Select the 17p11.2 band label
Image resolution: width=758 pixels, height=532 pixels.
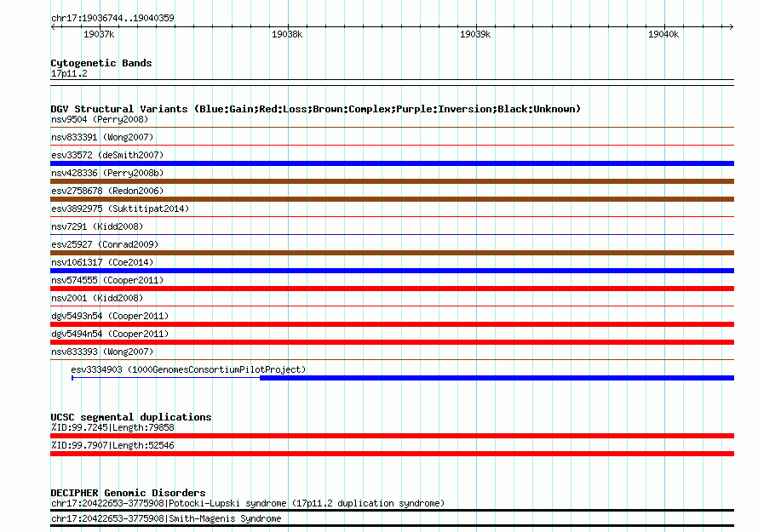(x=69, y=73)
